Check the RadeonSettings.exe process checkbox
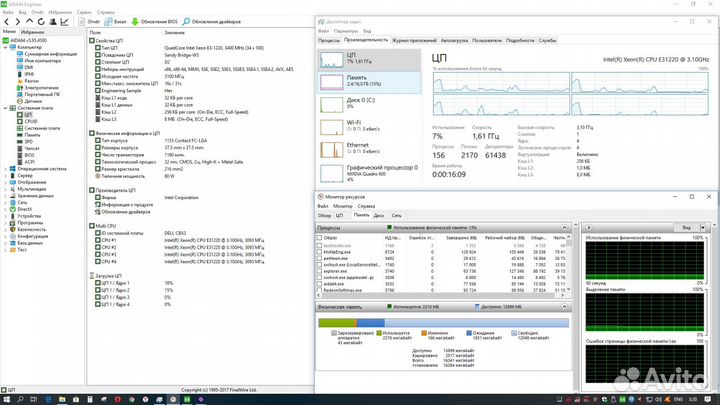Image resolution: width=720 pixels, height=405 pixels. tap(320, 290)
